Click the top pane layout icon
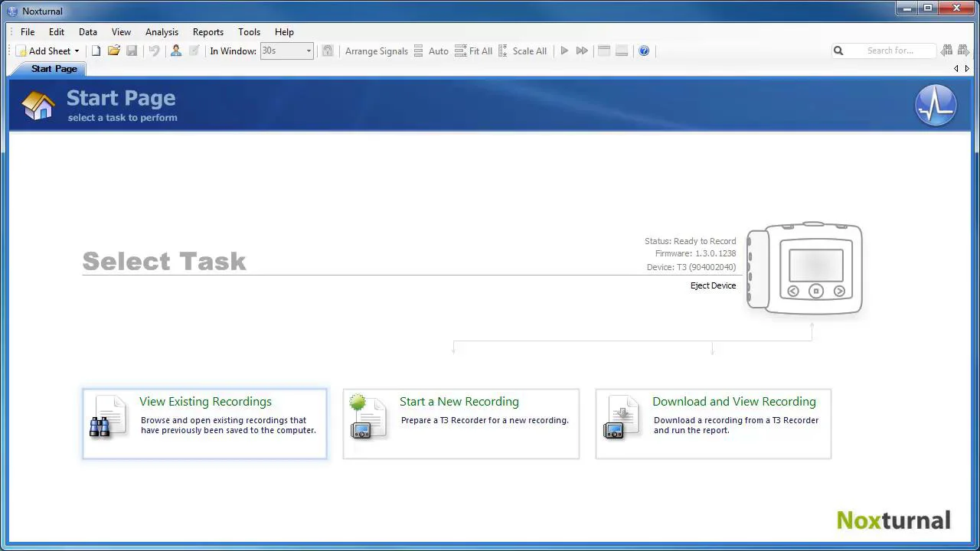 coord(604,51)
